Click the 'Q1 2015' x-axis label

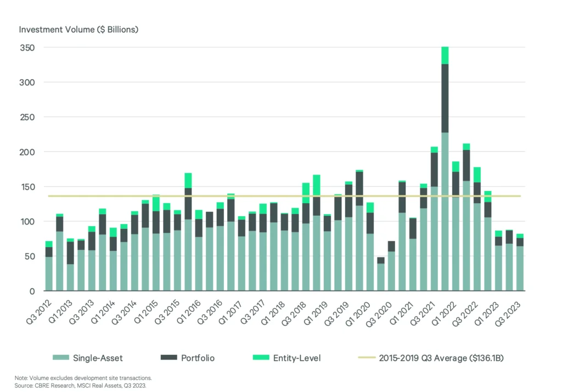[146, 313]
